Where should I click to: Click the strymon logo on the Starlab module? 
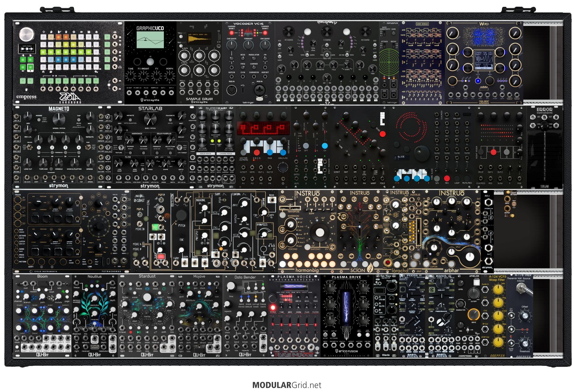pyautogui.click(x=150, y=186)
